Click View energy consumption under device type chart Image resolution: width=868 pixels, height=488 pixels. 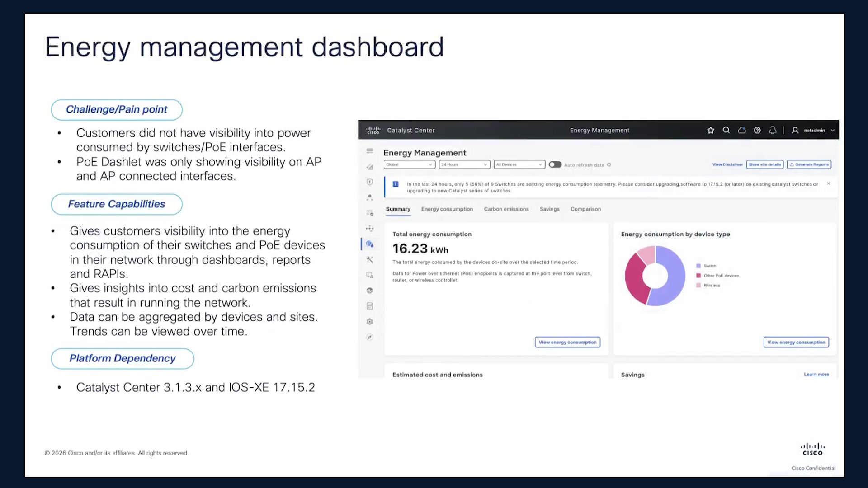pyautogui.click(x=796, y=342)
